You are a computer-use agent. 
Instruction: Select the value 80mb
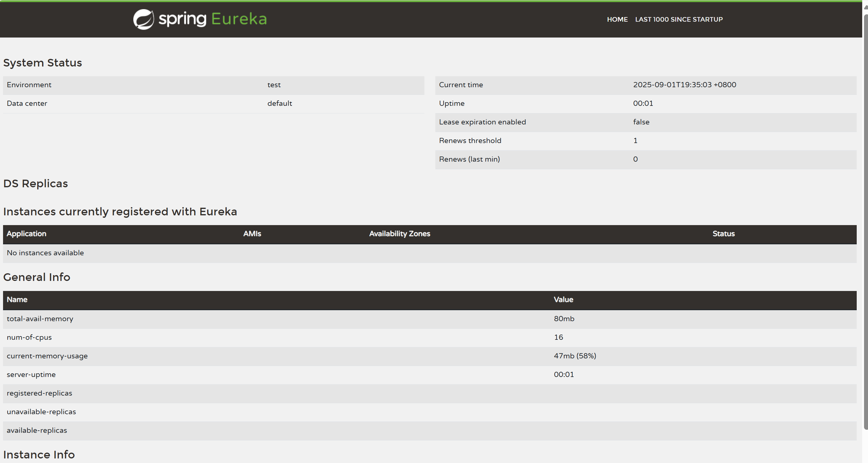click(564, 319)
